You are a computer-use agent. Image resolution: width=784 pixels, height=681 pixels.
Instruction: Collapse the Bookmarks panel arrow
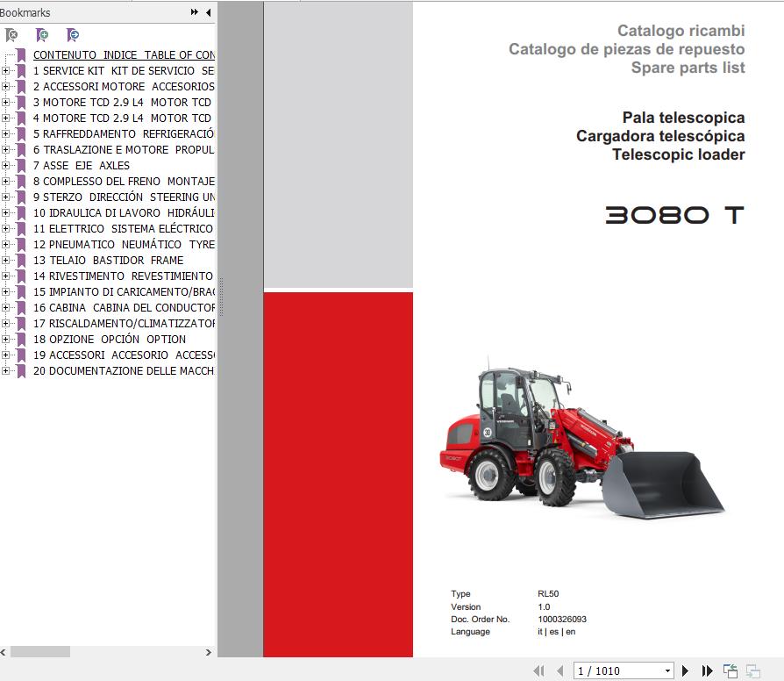pyautogui.click(x=208, y=12)
